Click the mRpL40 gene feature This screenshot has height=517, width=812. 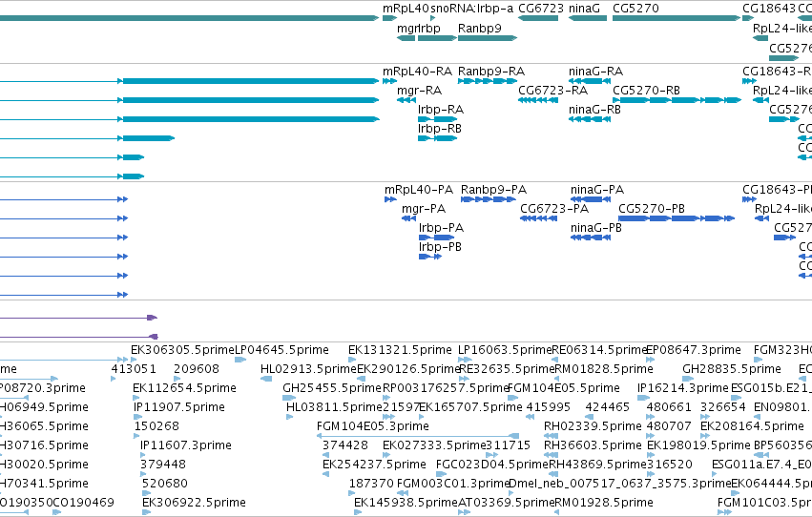389,18
